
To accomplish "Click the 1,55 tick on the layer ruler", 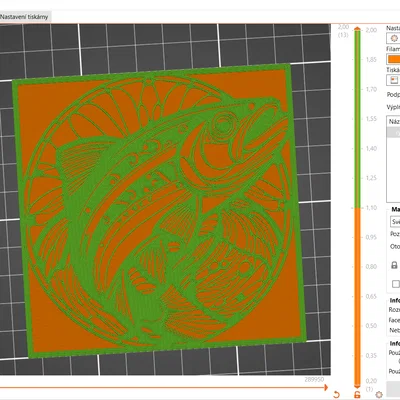I will pyautogui.click(x=371, y=119).
